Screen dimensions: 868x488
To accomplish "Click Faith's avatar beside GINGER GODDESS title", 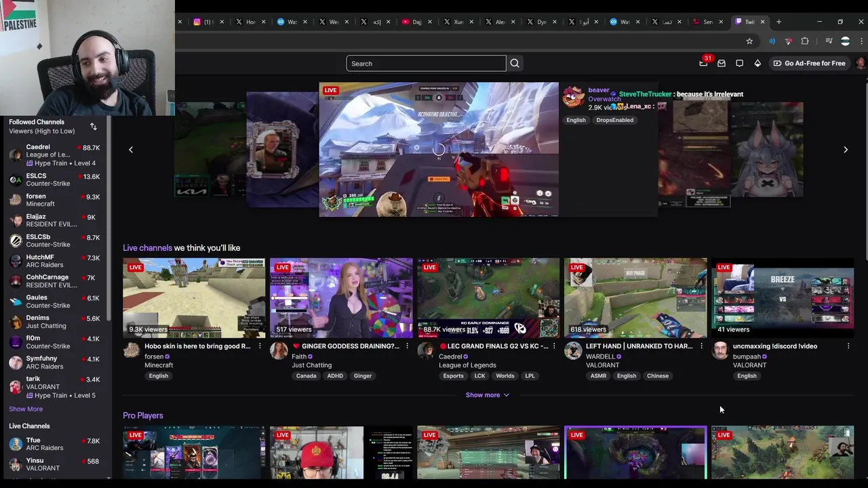I will 279,350.
